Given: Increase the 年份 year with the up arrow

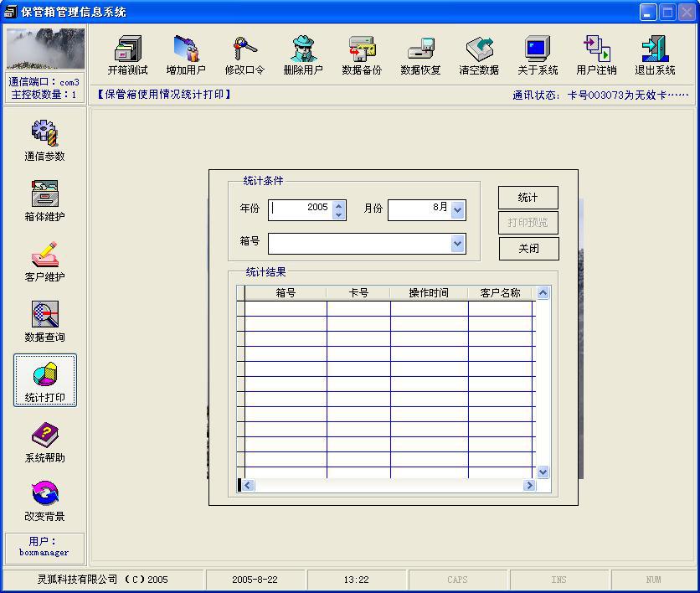Looking at the screenshot, I should pos(339,205).
